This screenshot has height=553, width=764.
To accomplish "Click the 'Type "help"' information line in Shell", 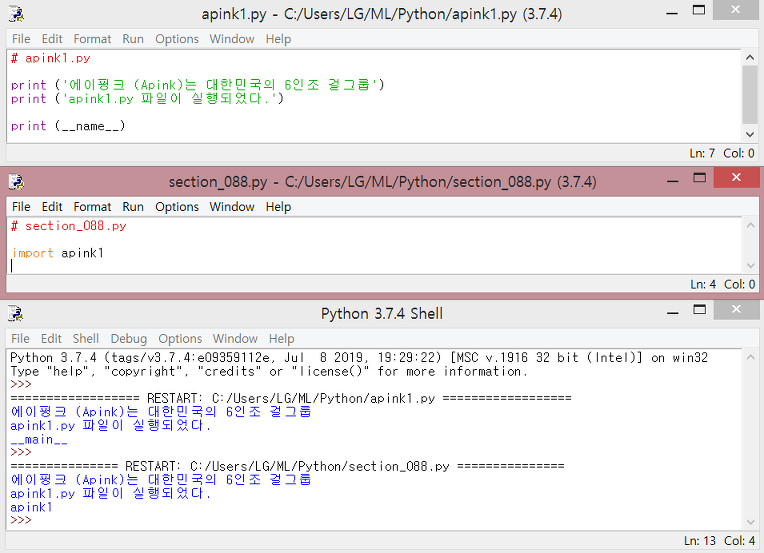I will click(x=269, y=371).
